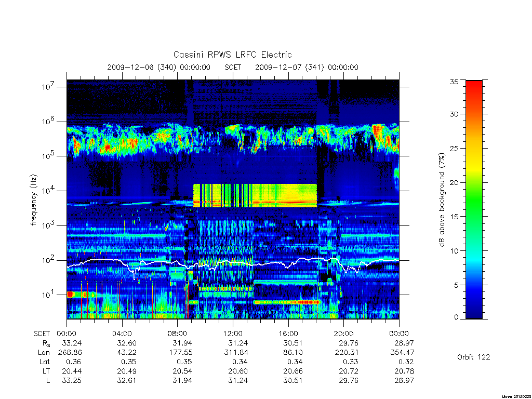532x399 pixels.
Task: Click the 'SCET' row label below the plot
Action: (42, 334)
